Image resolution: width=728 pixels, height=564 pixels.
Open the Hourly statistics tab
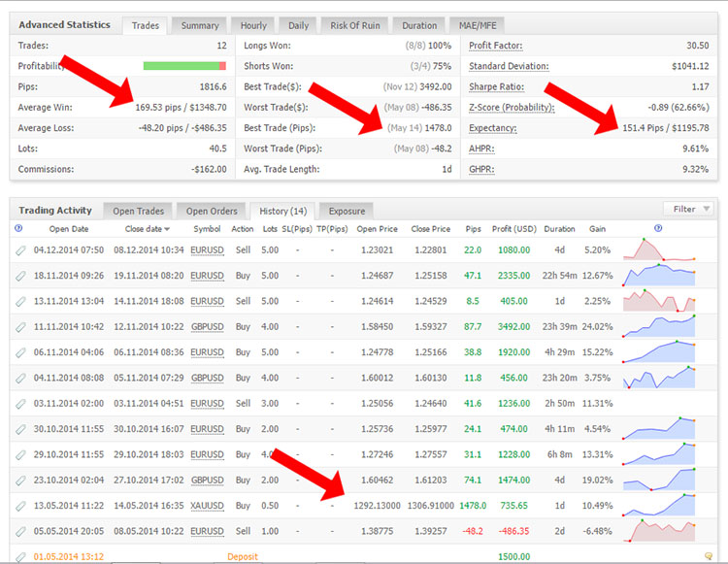point(253,25)
